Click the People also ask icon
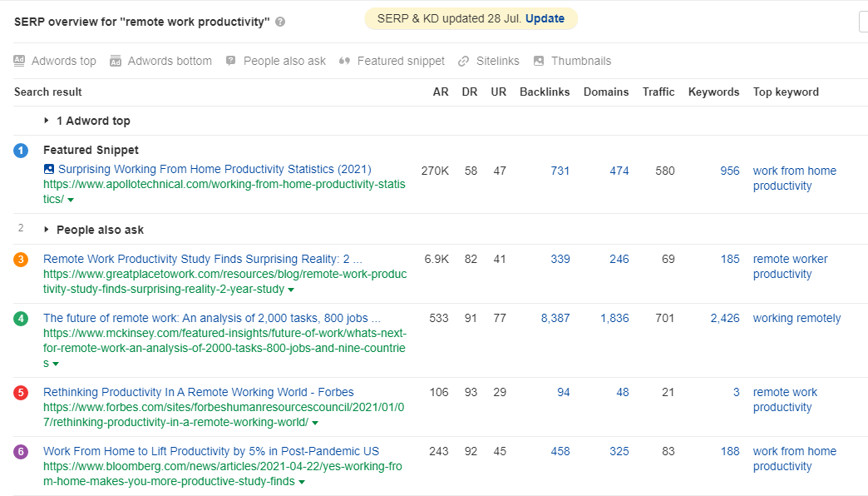The width and height of the screenshot is (868, 496). point(231,61)
